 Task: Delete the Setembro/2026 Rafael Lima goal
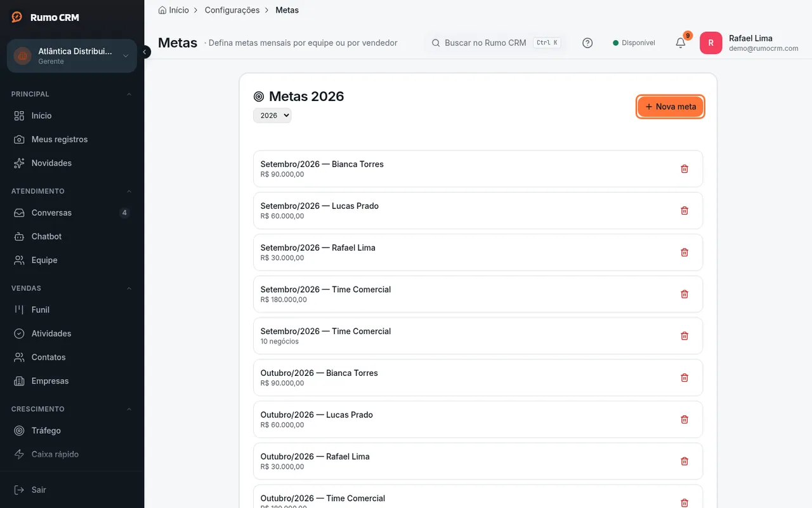tap(684, 252)
